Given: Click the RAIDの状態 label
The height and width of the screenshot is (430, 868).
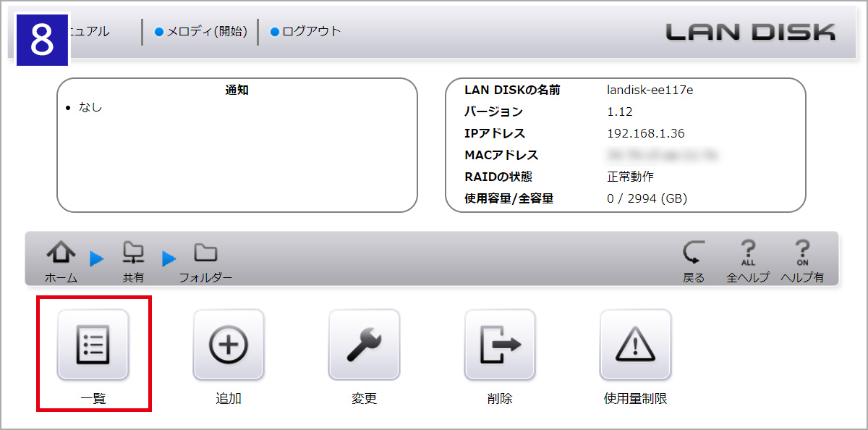Looking at the screenshot, I should (498, 177).
